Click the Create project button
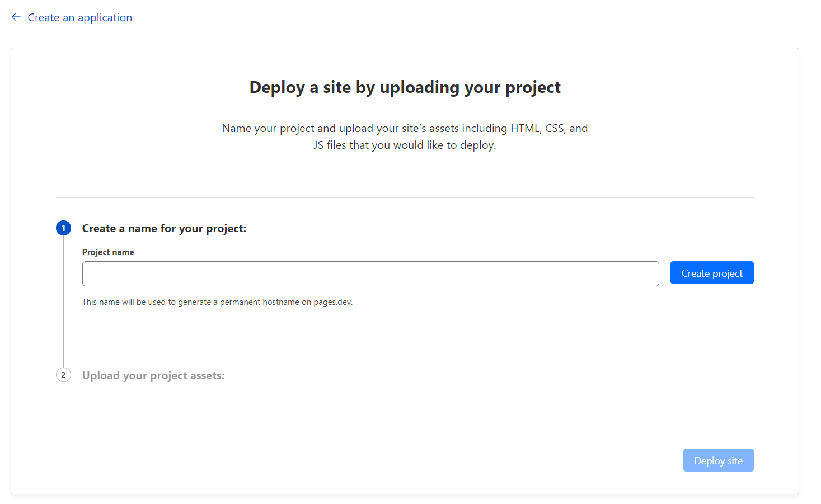Image resolution: width=821 pixels, height=504 pixels. 711,272
